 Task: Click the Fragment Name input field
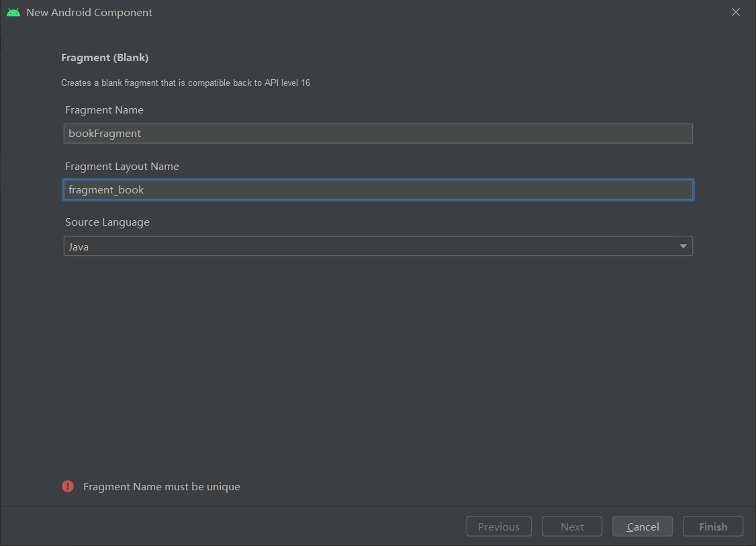tap(378, 134)
